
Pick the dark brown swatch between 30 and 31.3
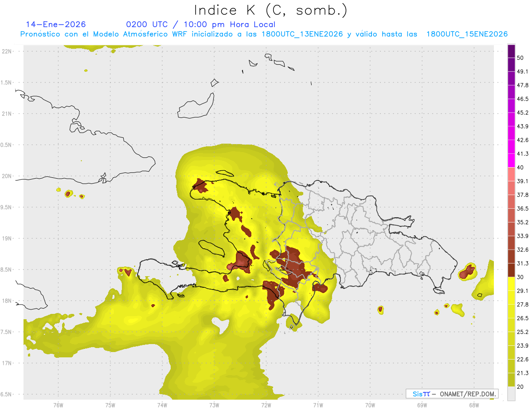tap(511, 270)
